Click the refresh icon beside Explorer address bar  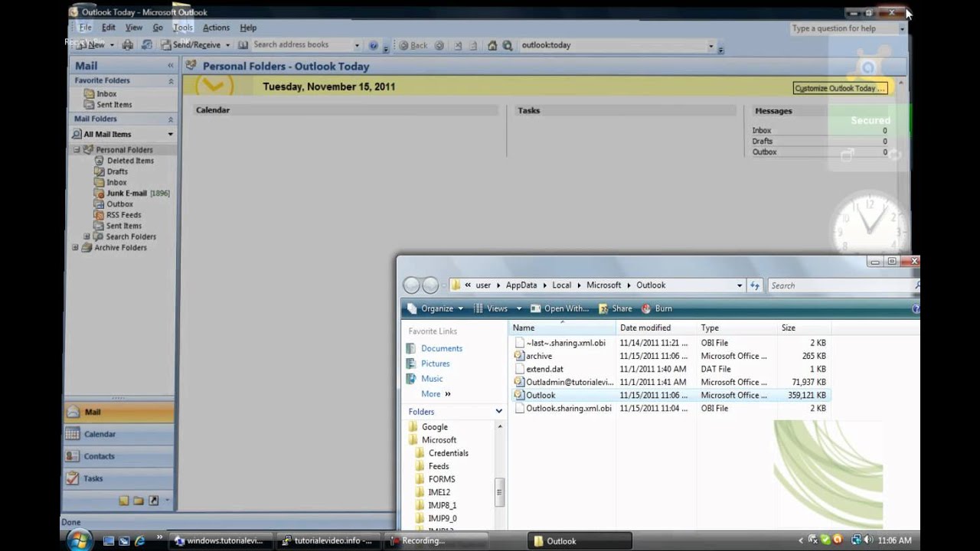pos(755,285)
